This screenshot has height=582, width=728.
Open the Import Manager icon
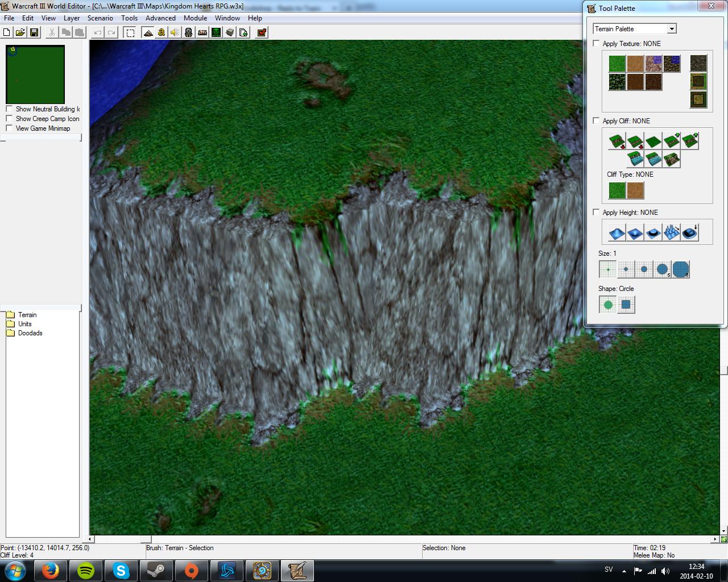pos(243,32)
